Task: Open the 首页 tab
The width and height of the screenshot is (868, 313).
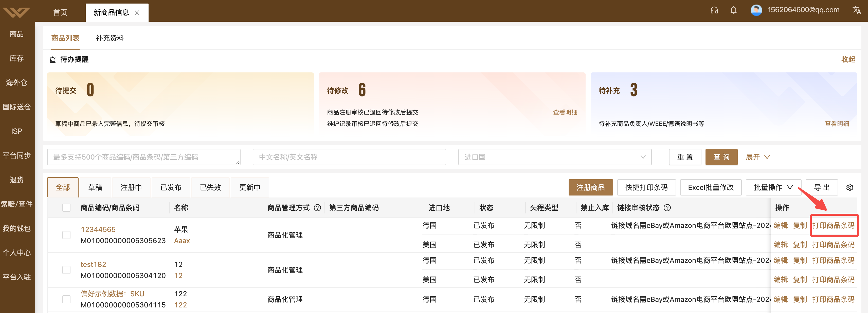Action: tap(60, 13)
